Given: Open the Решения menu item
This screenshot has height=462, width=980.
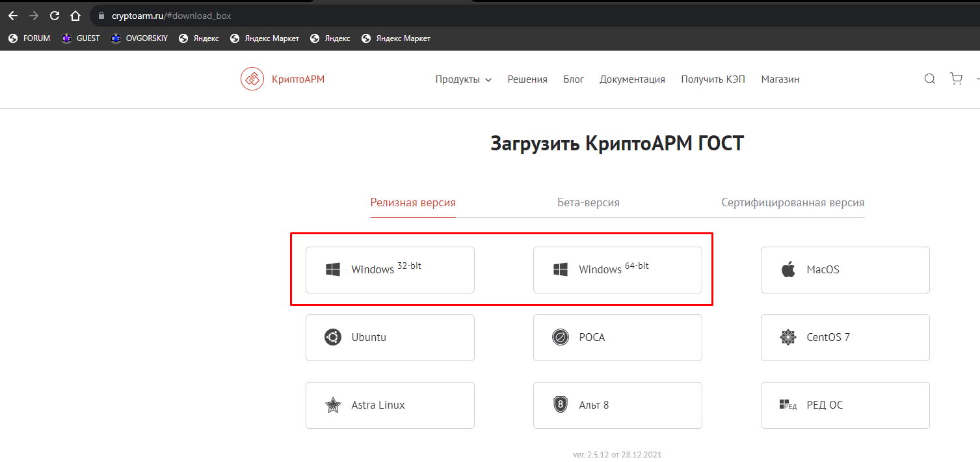Looking at the screenshot, I should point(527,79).
